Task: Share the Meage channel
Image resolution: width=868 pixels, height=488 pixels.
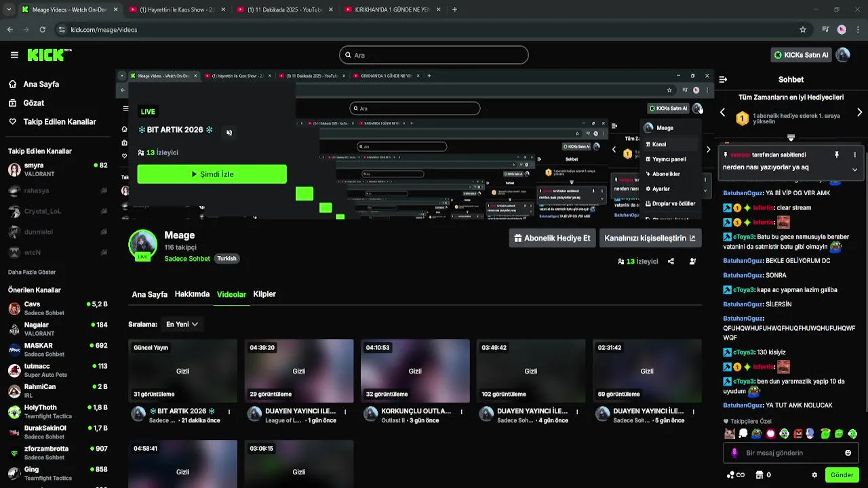Action: click(671, 262)
